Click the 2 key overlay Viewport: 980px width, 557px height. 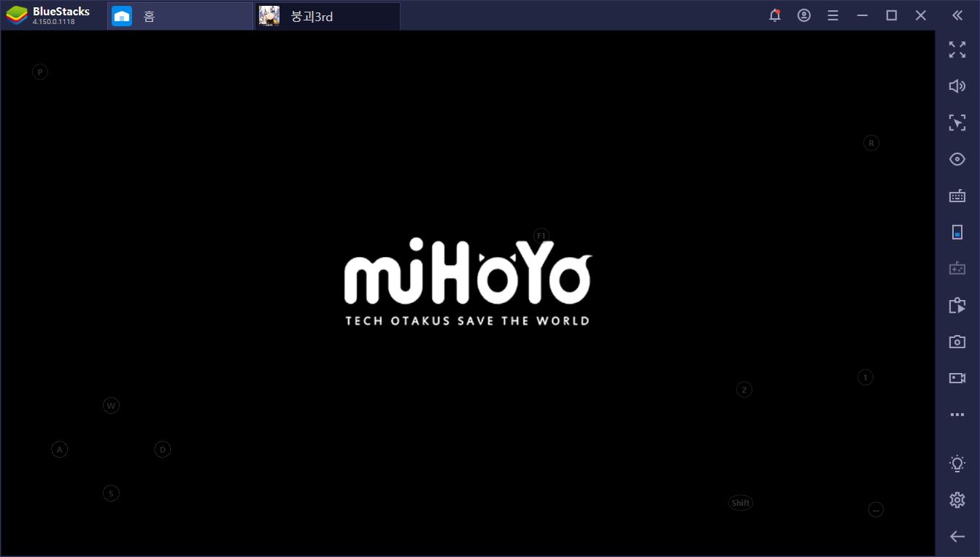click(744, 390)
